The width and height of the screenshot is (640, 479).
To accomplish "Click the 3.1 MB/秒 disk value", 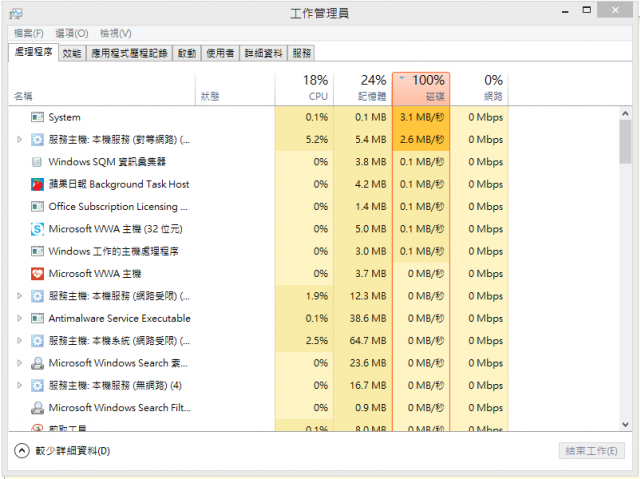I will (422, 118).
